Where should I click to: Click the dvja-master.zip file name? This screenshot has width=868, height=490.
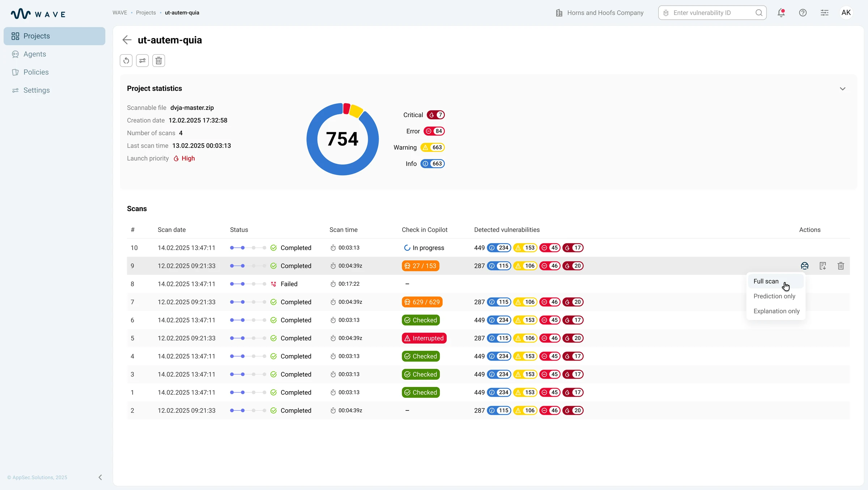pyautogui.click(x=192, y=108)
